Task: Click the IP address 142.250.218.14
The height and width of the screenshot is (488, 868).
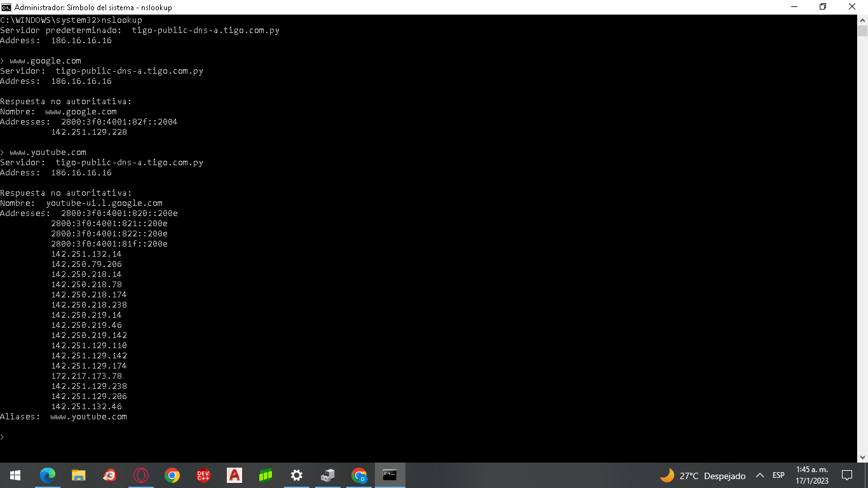Action: click(x=86, y=274)
